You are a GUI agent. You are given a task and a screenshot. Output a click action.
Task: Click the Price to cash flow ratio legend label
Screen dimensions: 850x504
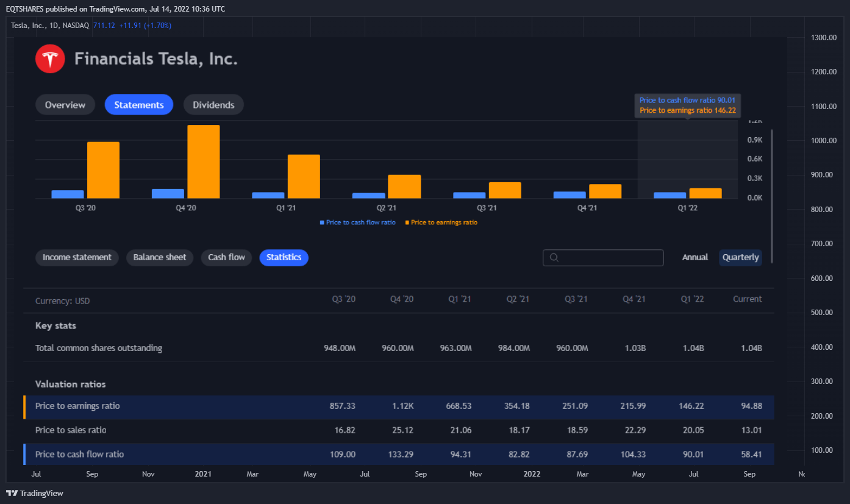click(360, 222)
